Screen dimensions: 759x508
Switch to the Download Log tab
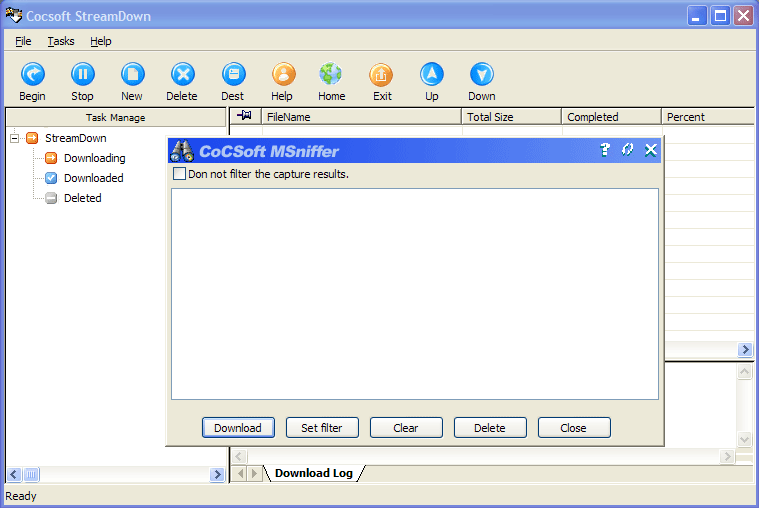point(313,473)
